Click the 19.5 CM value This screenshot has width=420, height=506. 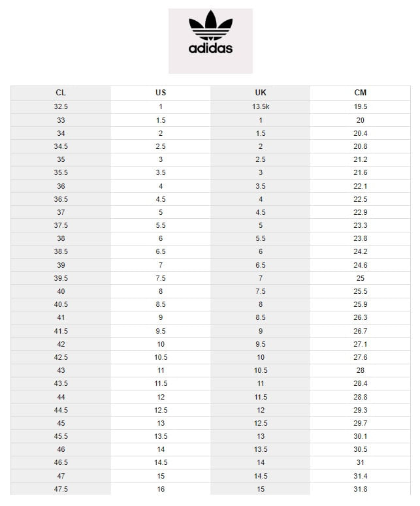pos(361,107)
